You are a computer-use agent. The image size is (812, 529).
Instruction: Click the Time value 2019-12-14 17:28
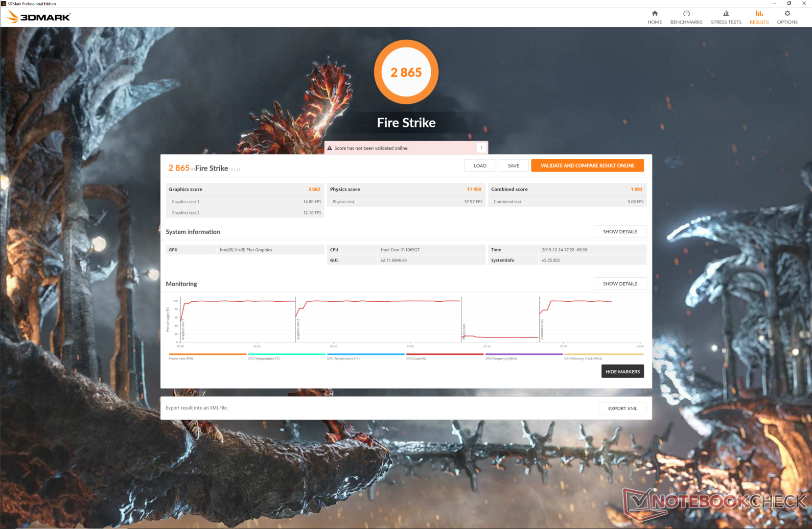tap(564, 250)
